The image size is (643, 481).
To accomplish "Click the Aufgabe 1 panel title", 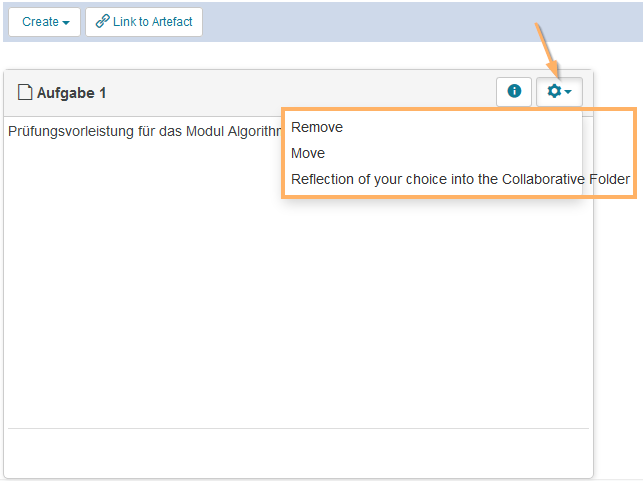I will coord(71,93).
